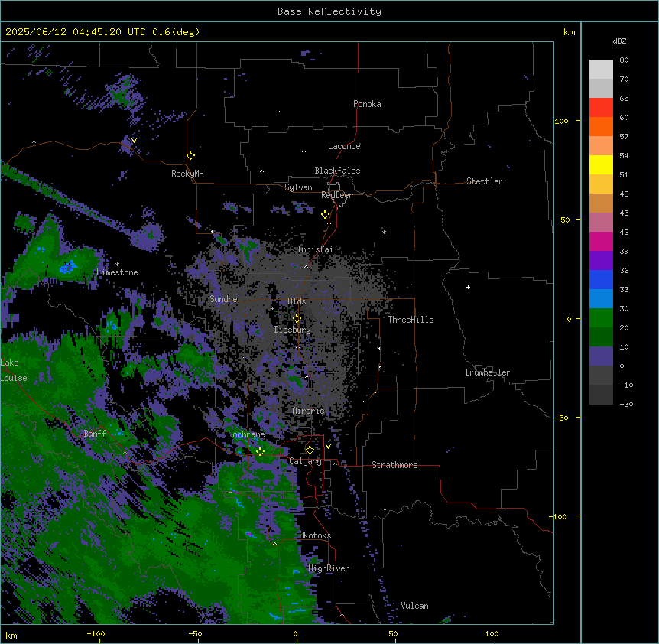Click the km unit label at top right
Screen dimensions: 659x644
click(x=569, y=32)
